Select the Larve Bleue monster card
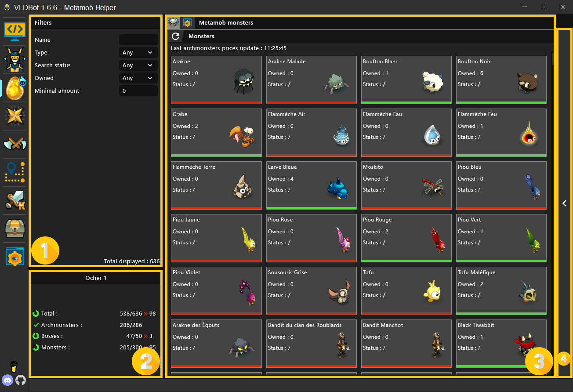The width and height of the screenshot is (573, 392). coord(312,185)
